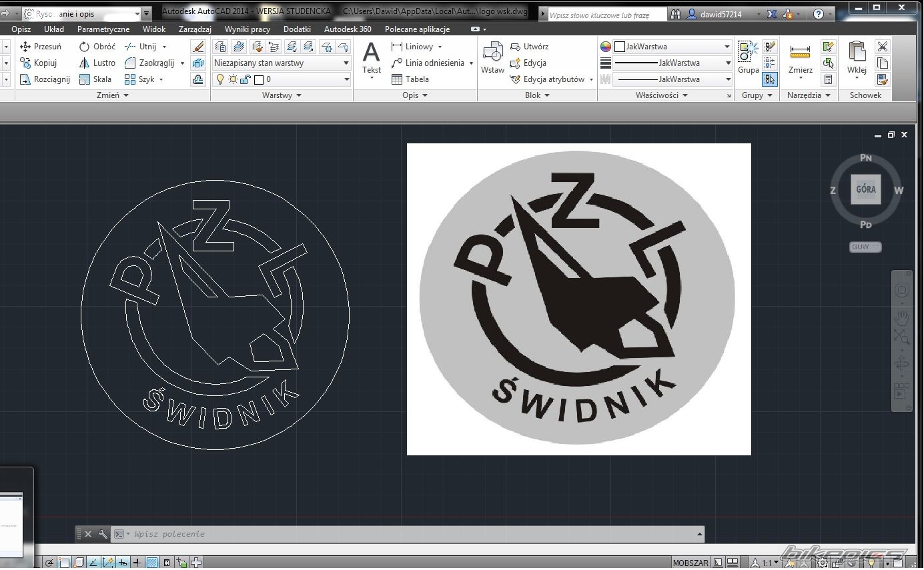The image size is (924, 570).
Task: Toggle freeze sun icon for layer 0
Action: point(233,79)
